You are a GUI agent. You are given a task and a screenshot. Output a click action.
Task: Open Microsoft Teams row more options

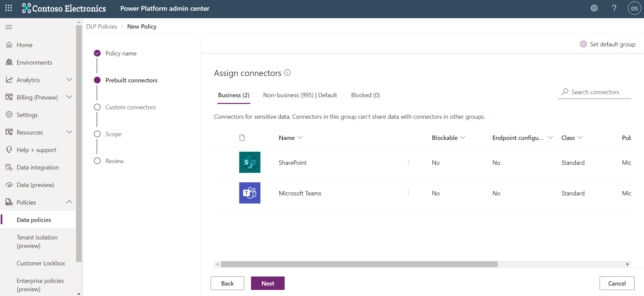coord(408,193)
